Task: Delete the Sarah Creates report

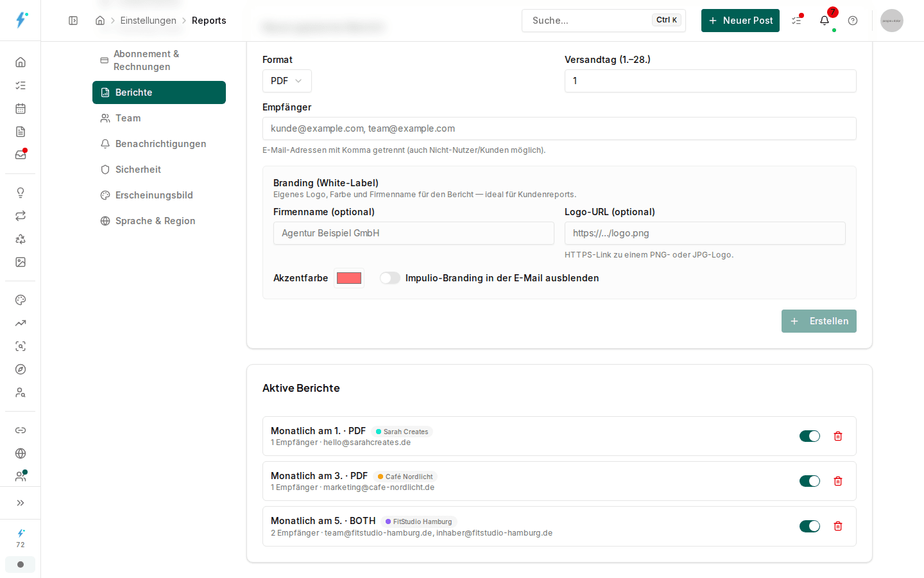Action: 838,436
